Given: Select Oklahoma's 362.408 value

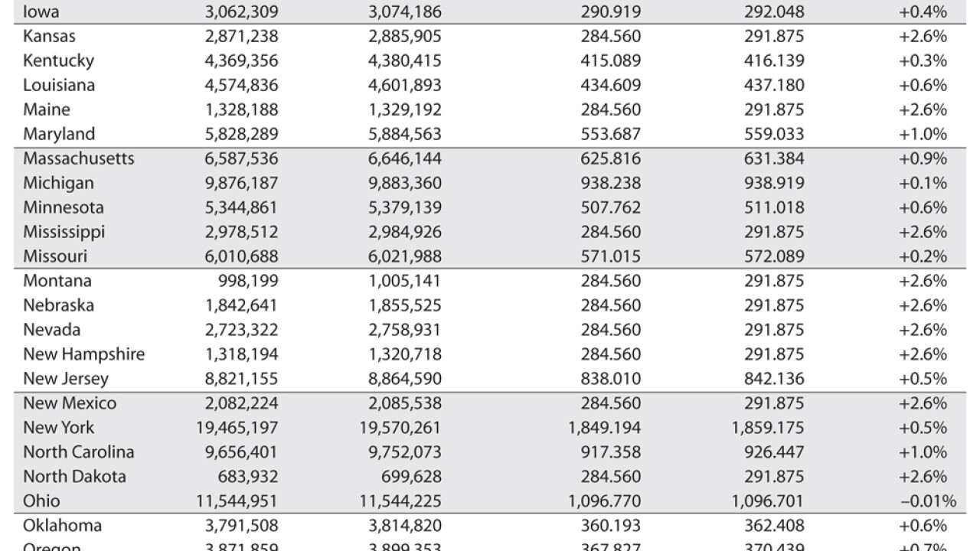Looking at the screenshot, I should tap(774, 526).
